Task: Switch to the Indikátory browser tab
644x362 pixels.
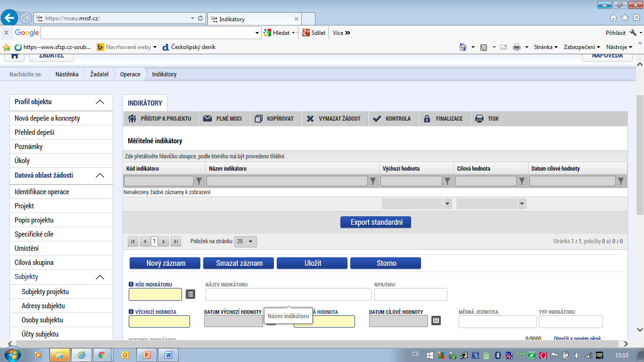Action: (x=254, y=19)
